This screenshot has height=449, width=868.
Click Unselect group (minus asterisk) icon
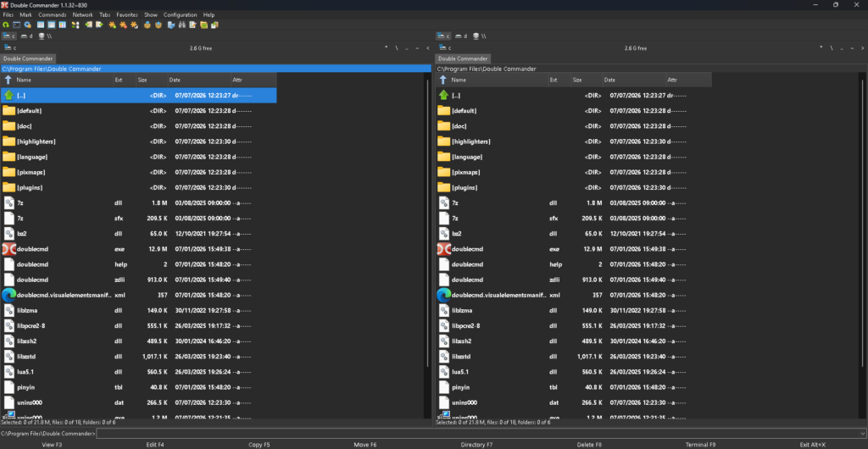pos(123,25)
